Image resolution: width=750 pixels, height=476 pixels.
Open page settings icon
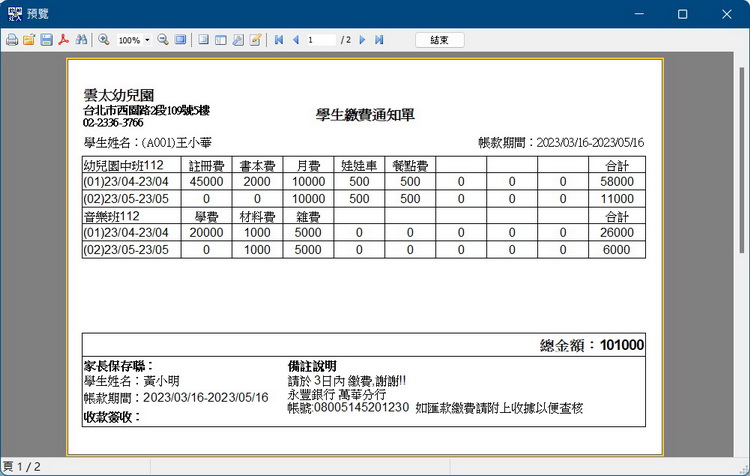[238, 40]
